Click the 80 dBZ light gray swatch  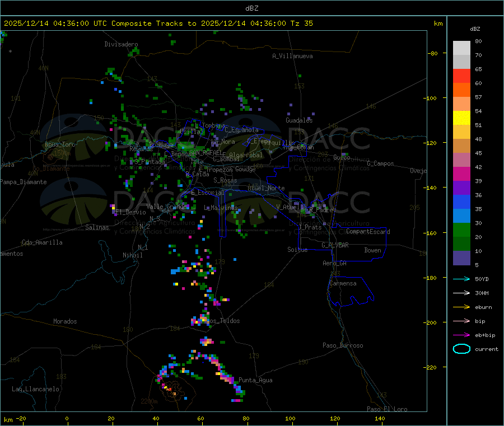[461, 48]
